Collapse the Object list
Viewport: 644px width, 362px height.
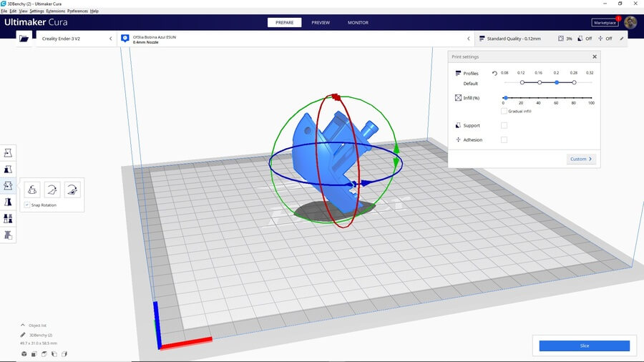point(23,325)
